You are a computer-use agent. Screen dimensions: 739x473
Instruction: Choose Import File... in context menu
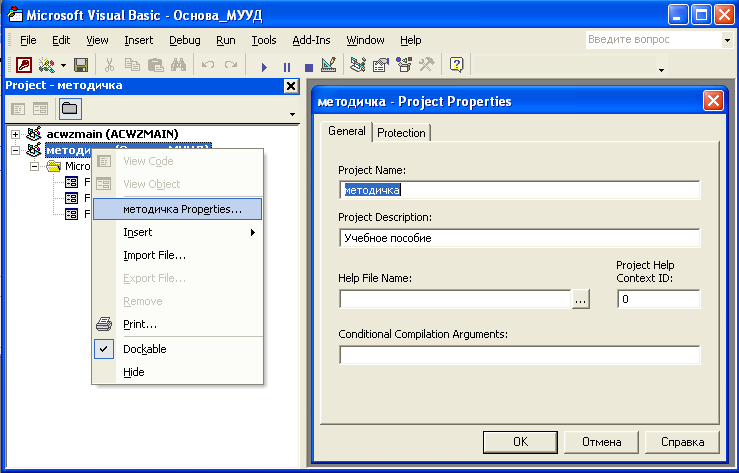click(x=177, y=255)
